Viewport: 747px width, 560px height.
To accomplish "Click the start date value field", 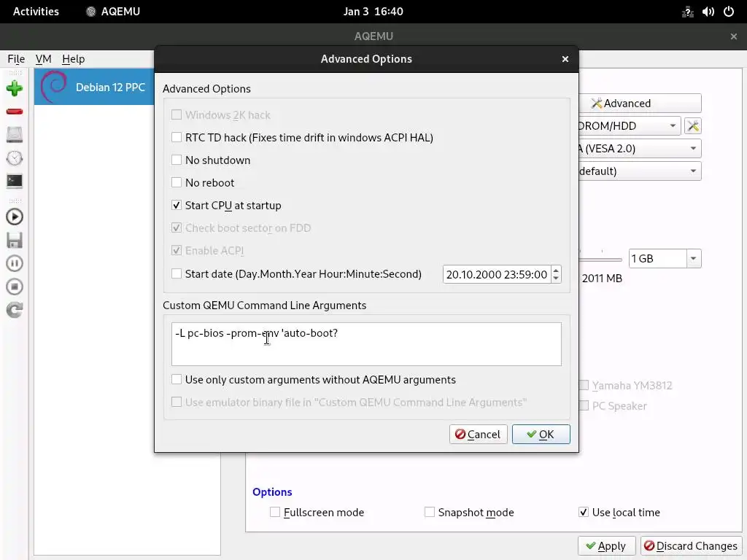I will click(496, 274).
